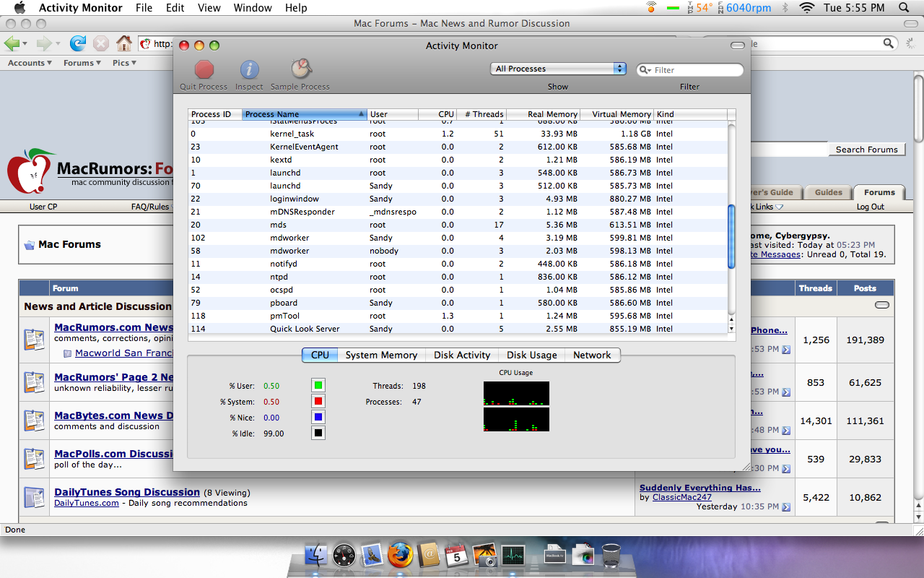Open the All Processes dropdown
This screenshot has height=578, width=924.
558,69
